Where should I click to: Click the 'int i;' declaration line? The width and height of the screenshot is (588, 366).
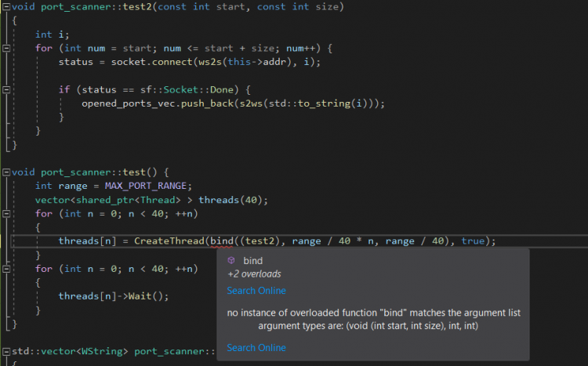(48, 34)
